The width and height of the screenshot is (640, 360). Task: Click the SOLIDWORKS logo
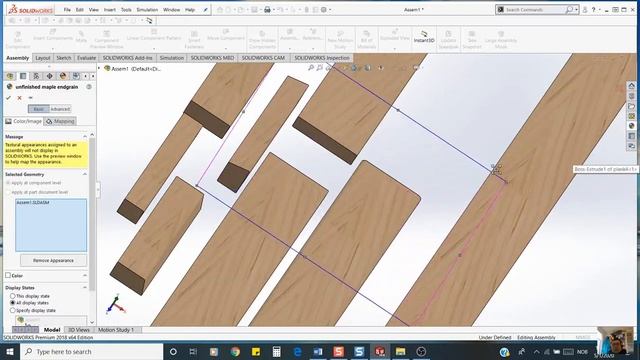click(x=31, y=9)
